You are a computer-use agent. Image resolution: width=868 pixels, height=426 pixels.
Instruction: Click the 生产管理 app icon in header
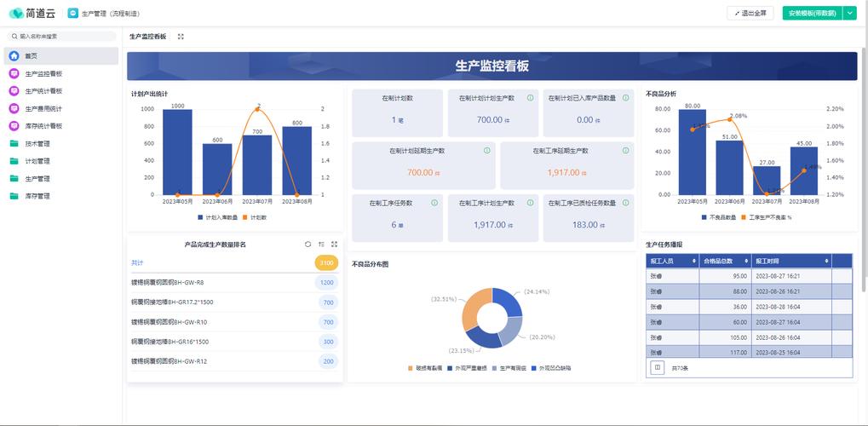point(73,14)
